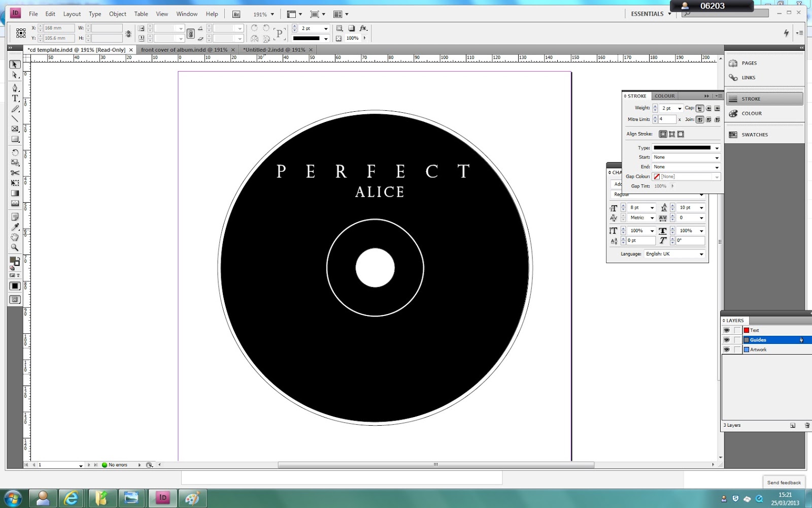This screenshot has width=812, height=508.
Task: Expand the stroke Type dropdown
Action: pos(716,148)
